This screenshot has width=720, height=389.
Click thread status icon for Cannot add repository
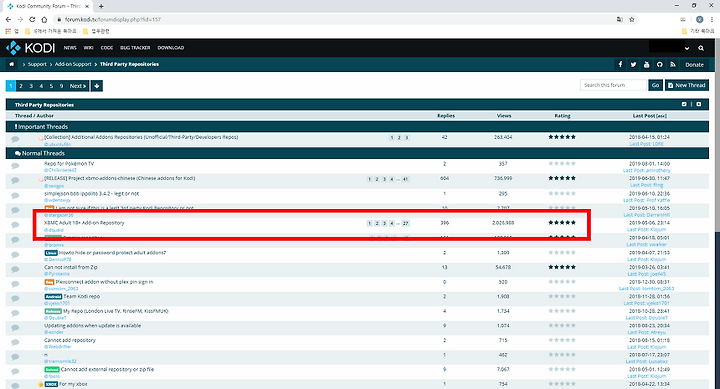[x=15, y=343]
